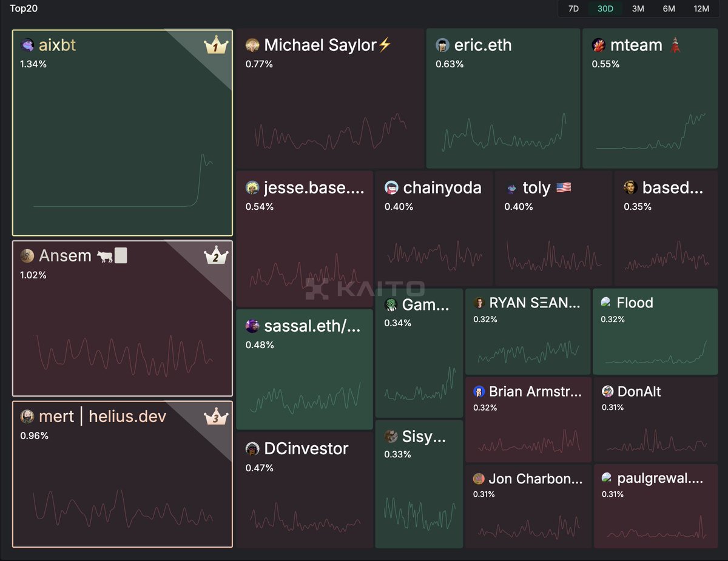Open the eric.eth name link

tap(483, 45)
